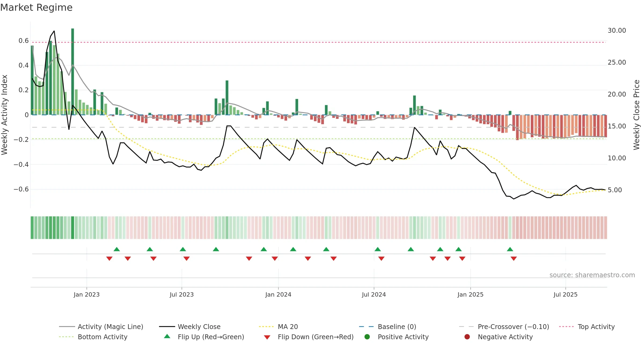Click the red Flip Down triangle legend icon

pos(267,337)
